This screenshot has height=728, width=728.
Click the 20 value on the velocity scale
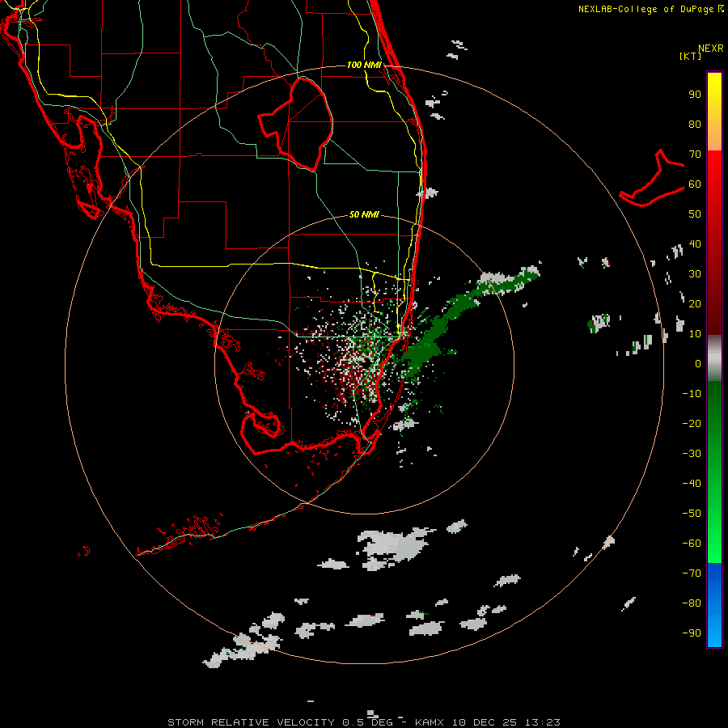[x=695, y=303]
